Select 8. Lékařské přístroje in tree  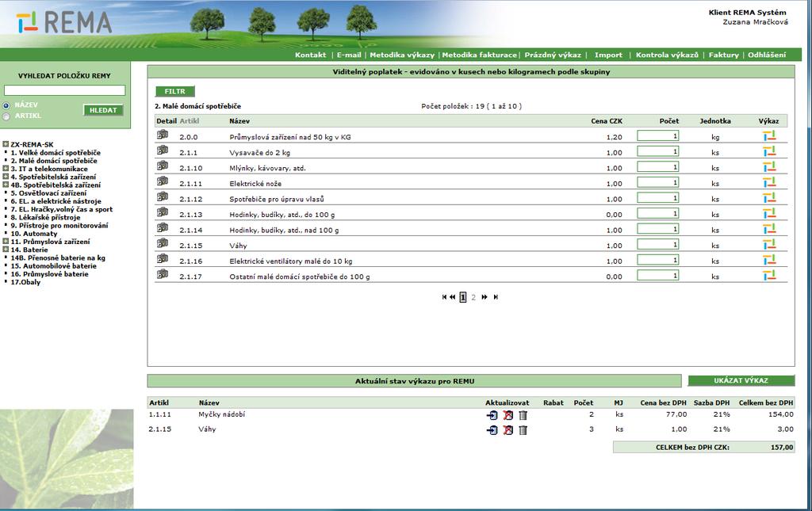point(45,217)
